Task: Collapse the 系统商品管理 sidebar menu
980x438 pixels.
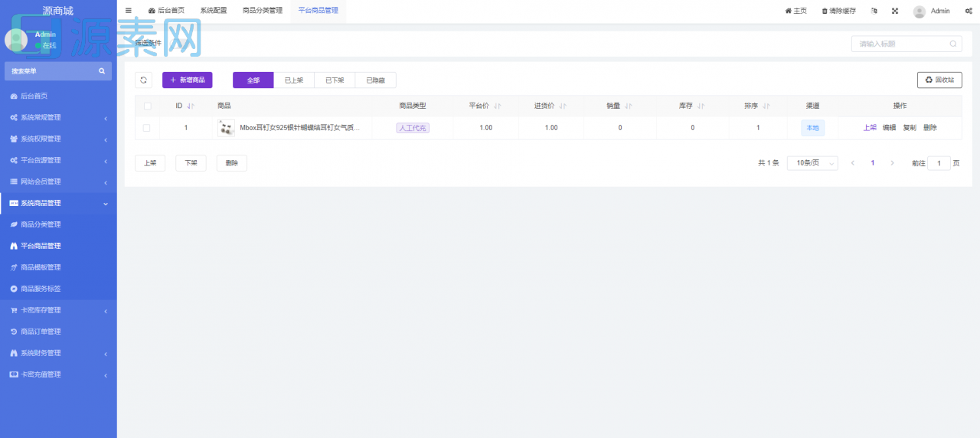Action: point(58,203)
